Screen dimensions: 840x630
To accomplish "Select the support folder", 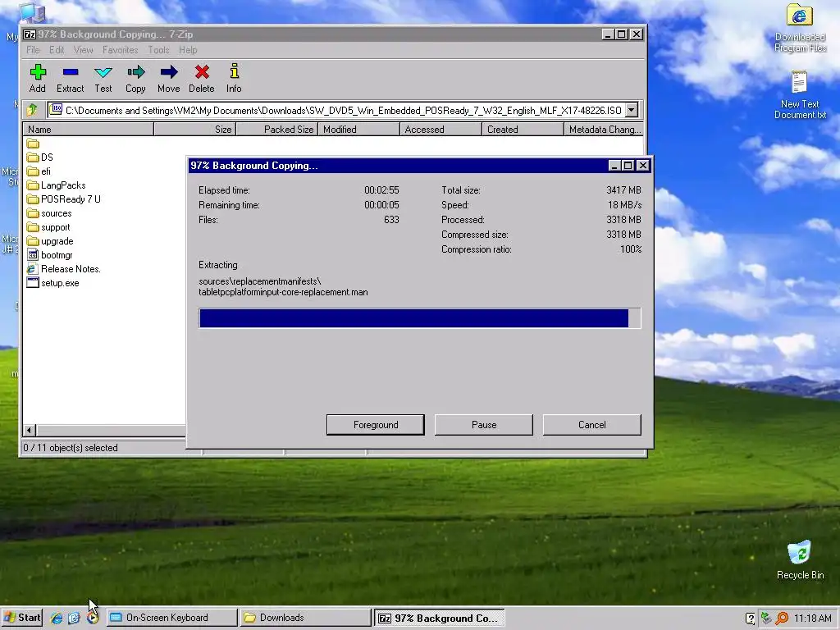I will tap(48, 227).
